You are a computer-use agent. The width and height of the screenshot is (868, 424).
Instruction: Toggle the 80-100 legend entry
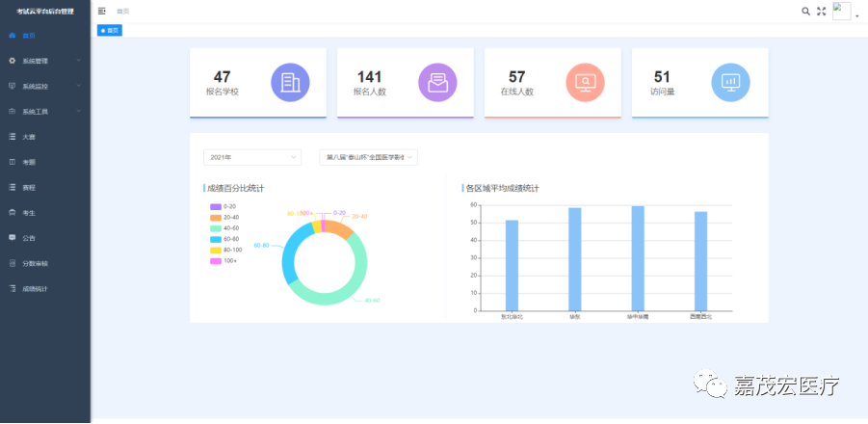coord(225,250)
